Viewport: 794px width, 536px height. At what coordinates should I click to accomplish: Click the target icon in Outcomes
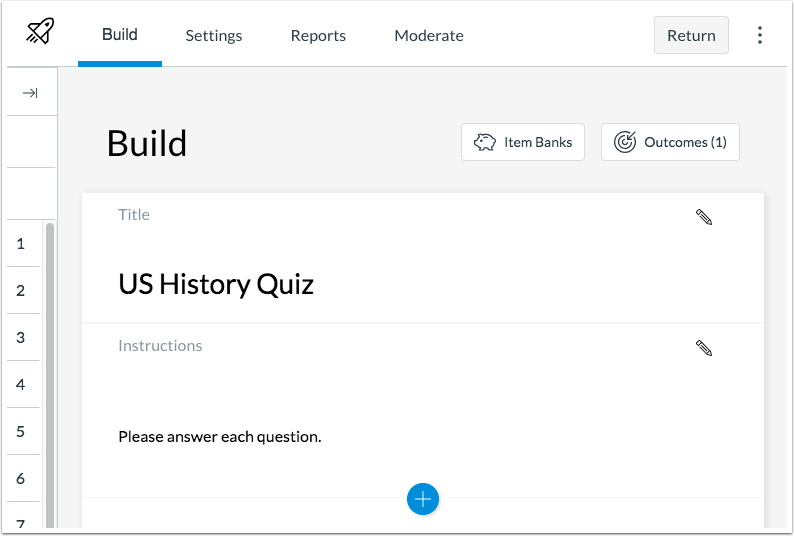[624, 142]
